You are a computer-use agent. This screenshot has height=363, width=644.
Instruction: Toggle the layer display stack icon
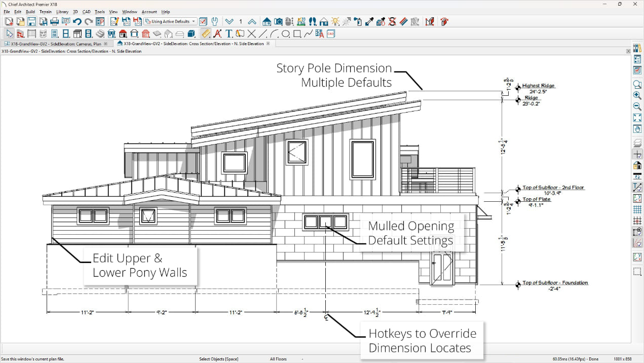coord(637,143)
